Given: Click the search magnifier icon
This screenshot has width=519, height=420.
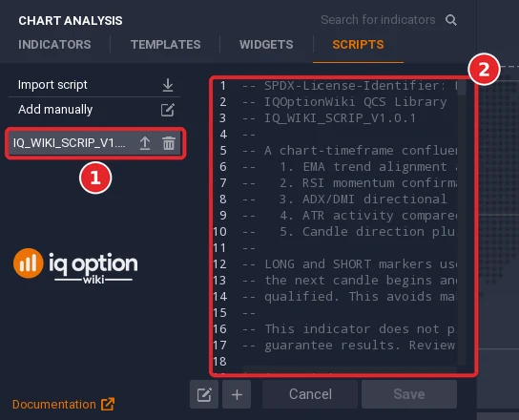Looking at the screenshot, I should click(x=451, y=20).
